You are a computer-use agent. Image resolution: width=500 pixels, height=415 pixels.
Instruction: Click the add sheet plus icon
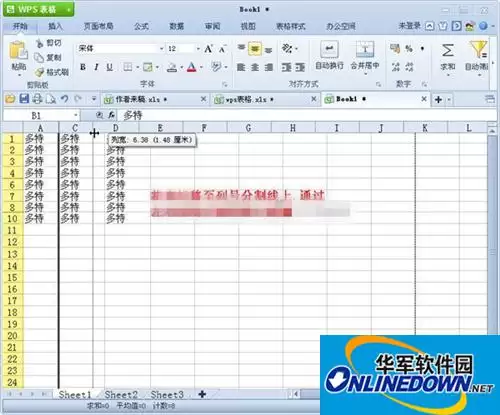[x=202, y=394]
